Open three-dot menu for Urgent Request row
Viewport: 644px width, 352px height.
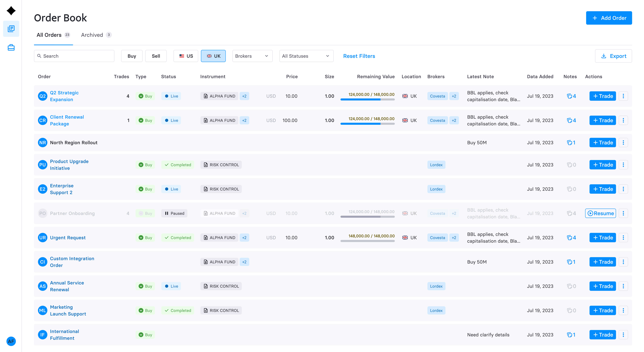pyautogui.click(x=623, y=238)
